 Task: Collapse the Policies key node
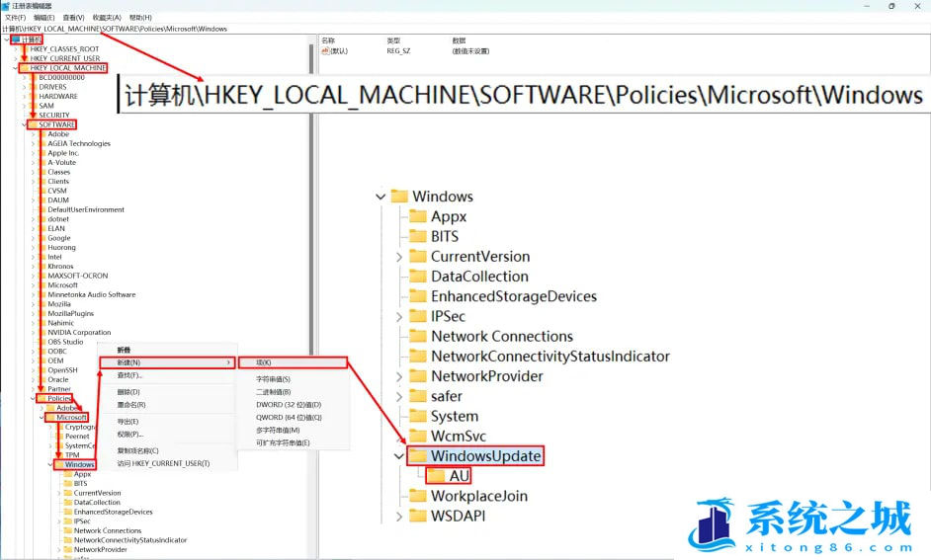[x=33, y=398]
